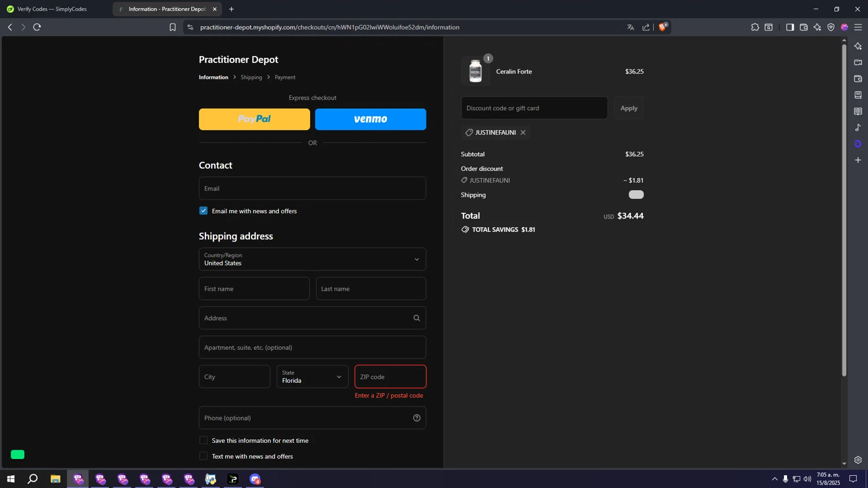Check Text me with news and offers
Viewport: 868px width, 488px height.
(x=204, y=456)
